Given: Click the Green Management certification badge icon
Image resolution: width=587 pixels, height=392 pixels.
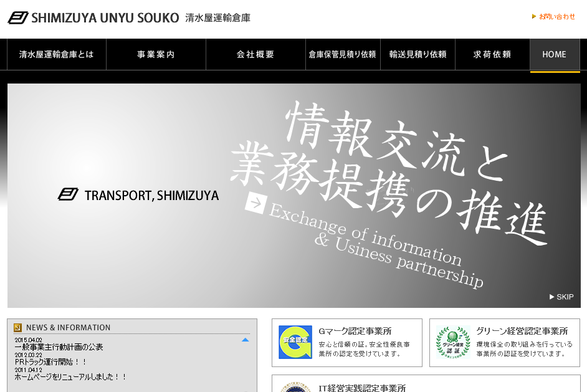Looking at the screenshot, I should pos(453,342).
